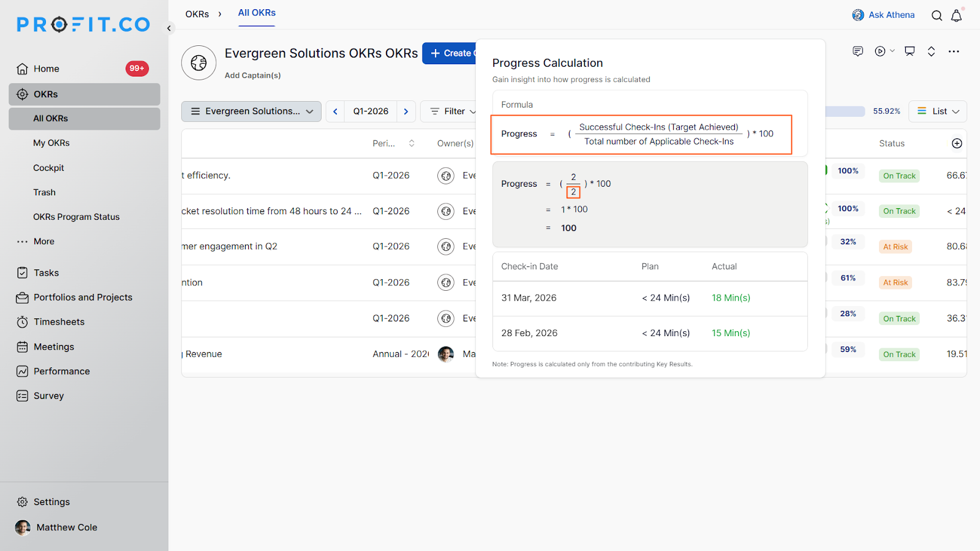Click the presentation screen icon
The height and width of the screenshot is (551, 980).
[x=910, y=51]
